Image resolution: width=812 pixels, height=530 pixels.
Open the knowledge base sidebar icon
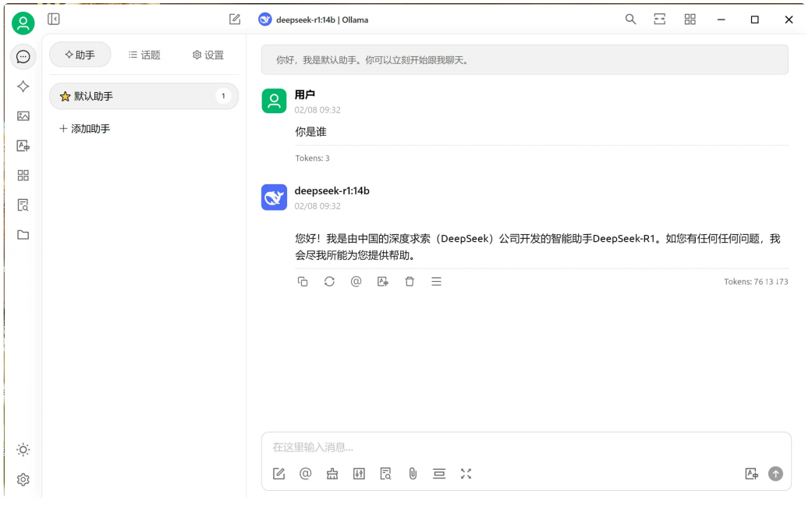point(23,205)
